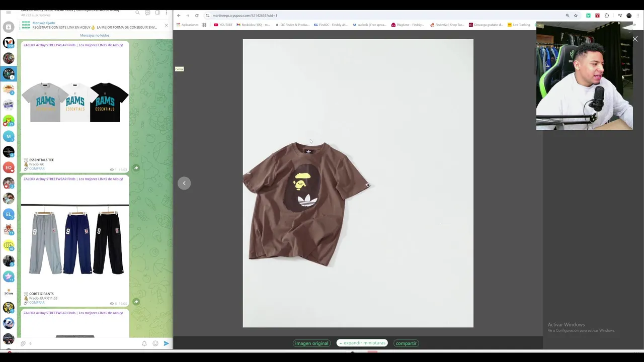The image size is (644, 362).
Task: Open the uufinds bookmark
Action: (369, 25)
